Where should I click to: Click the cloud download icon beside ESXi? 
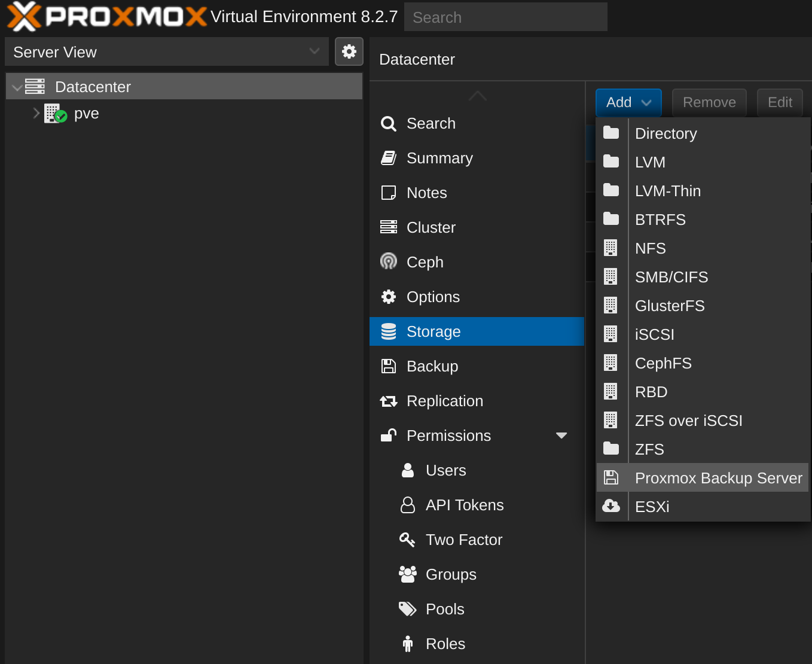tap(611, 506)
